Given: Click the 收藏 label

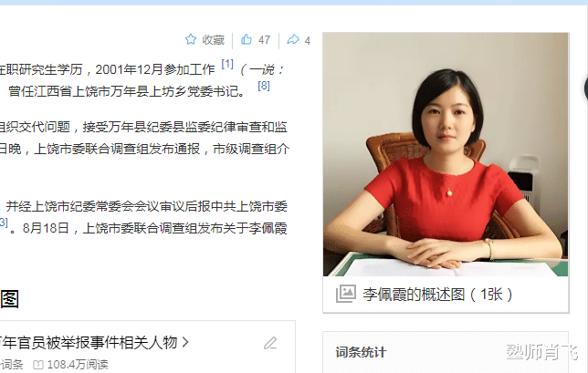Looking at the screenshot, I should (x=214, y=40).
